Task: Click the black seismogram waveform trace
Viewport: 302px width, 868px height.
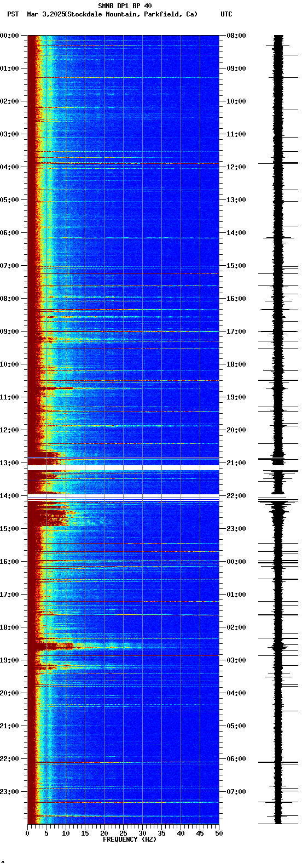Action: click(x=278, y=430)
